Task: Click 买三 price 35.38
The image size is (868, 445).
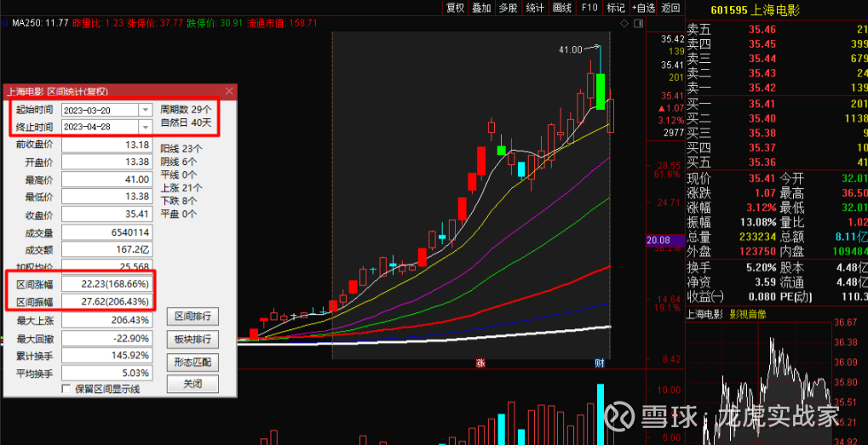Action: 762,134
